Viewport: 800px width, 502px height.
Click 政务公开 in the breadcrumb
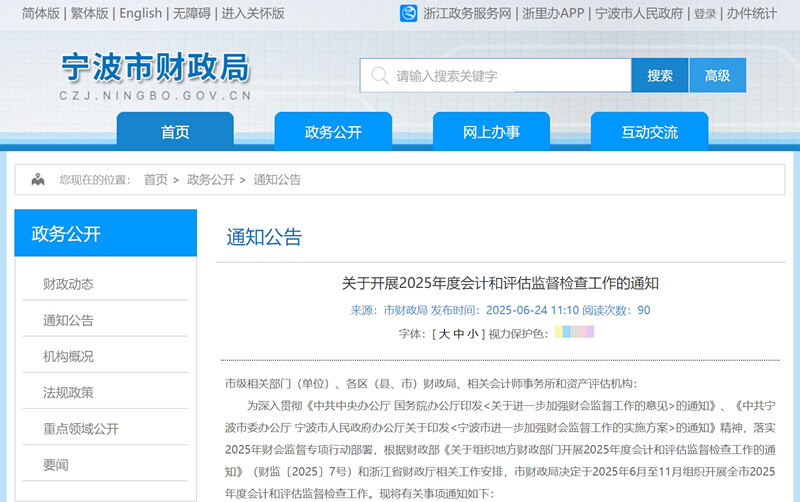click(211, 180)
